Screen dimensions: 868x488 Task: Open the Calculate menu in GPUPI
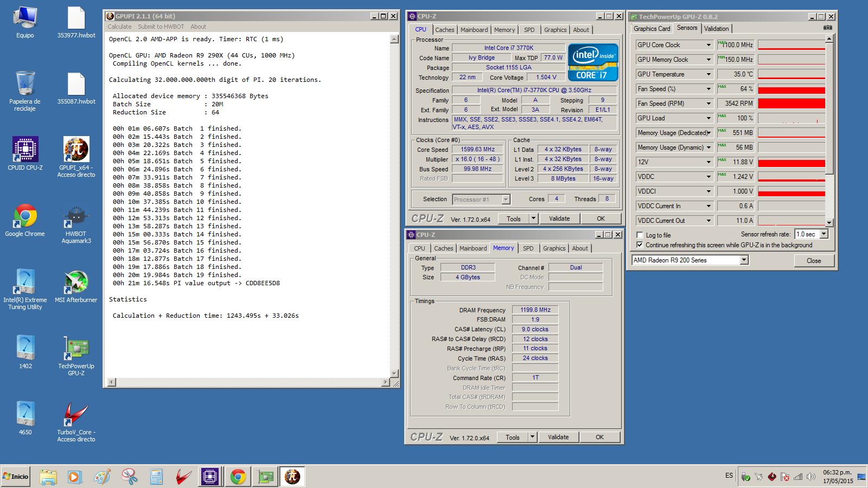119,27
